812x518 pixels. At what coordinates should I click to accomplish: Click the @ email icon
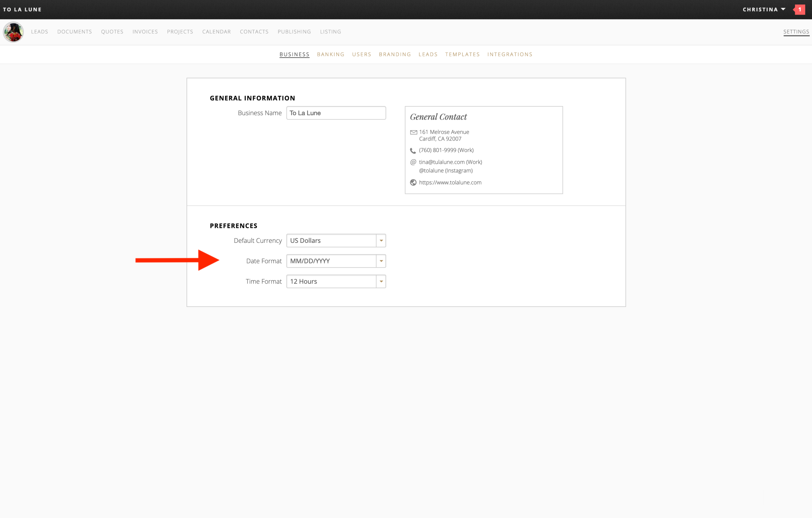(413, 162)
